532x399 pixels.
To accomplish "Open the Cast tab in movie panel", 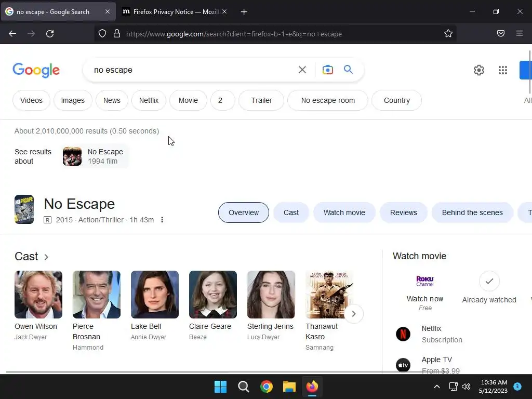I will click(x=291, y=212).
